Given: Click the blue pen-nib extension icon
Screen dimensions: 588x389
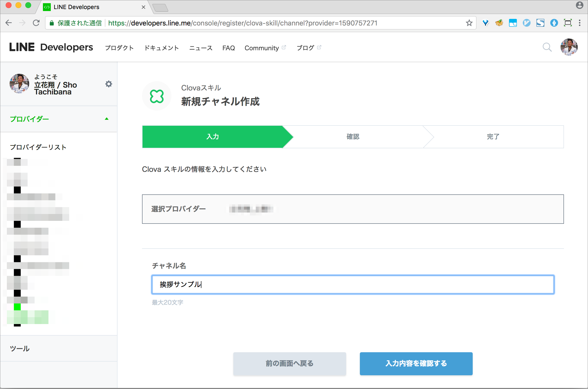Looking at the screenshot, I should pos(554,23).
